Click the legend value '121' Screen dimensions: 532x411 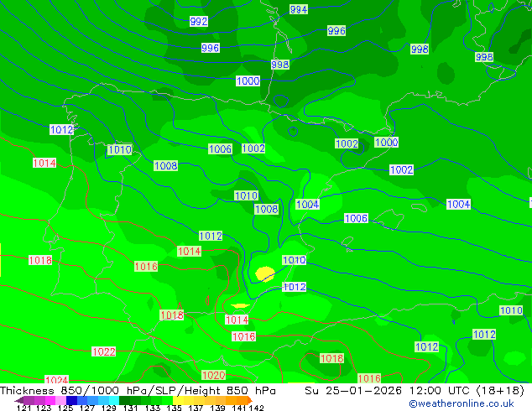tap(24, 408)
